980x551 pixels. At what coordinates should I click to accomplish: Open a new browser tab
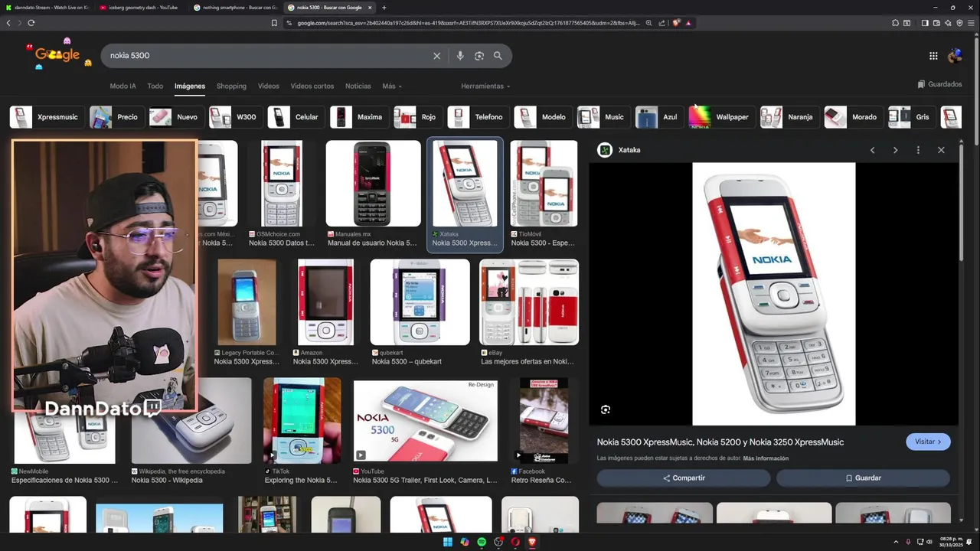pyautogui.click(x=384, y=8)
